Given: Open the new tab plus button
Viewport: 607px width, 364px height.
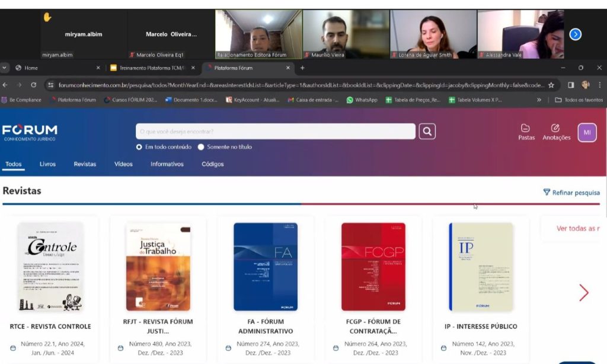Looking at the screenshot, I should coord(302,68).
